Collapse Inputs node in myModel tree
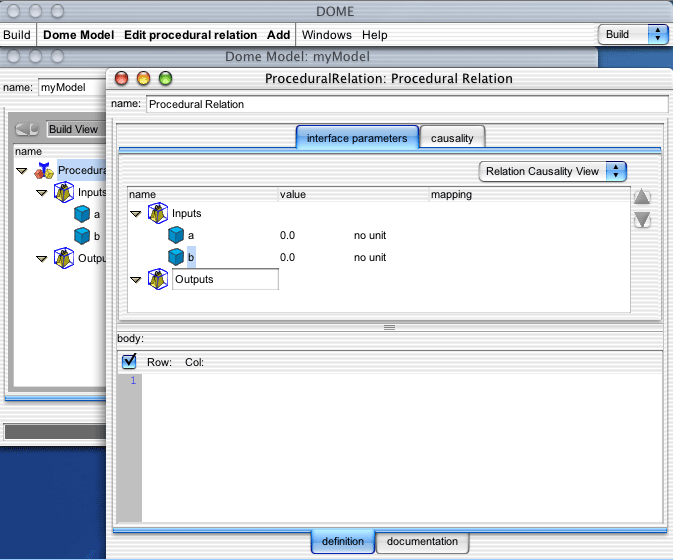 point(42,193)
